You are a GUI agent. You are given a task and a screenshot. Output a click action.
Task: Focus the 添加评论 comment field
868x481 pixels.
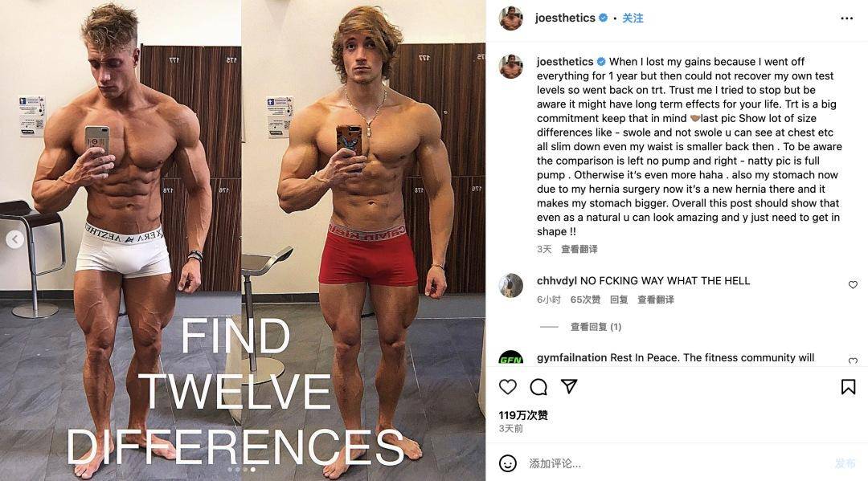click(x=675, y=463)
